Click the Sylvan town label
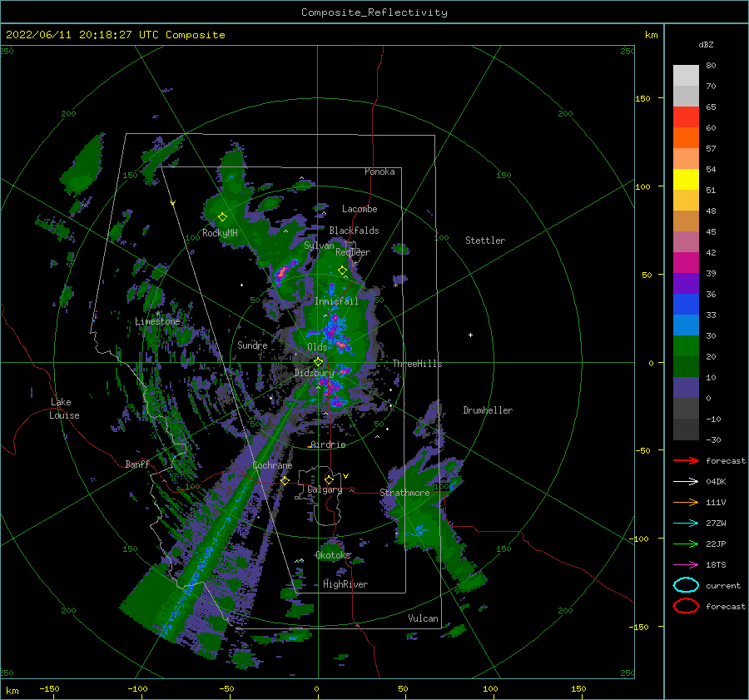The width and height of the screenshot is (749, 700). click(x=319, y=246)
